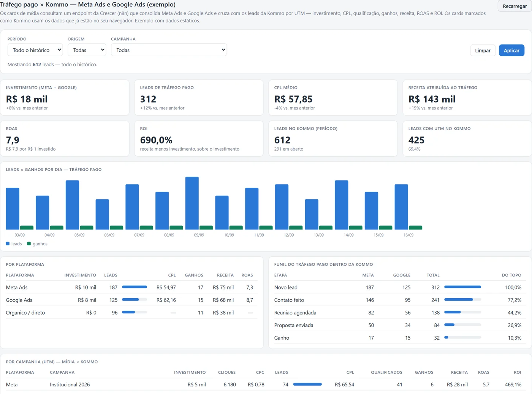Open the Período dropdown
The image size is (532, 394).
(35, 50)
